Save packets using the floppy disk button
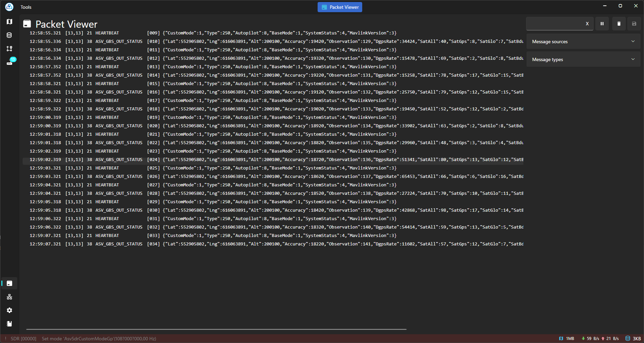 point(634,24)
